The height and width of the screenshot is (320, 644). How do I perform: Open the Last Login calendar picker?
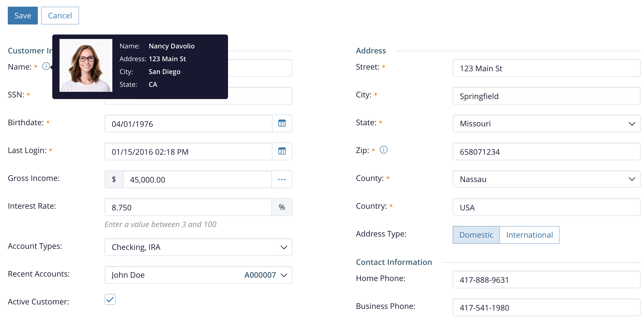click(282, 151)
